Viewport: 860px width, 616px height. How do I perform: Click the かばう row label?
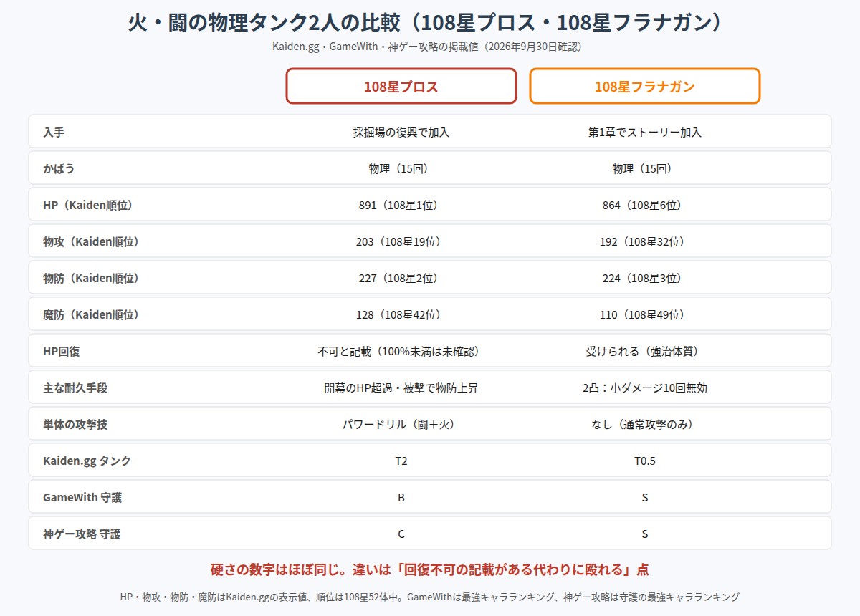tap(59, 169)
